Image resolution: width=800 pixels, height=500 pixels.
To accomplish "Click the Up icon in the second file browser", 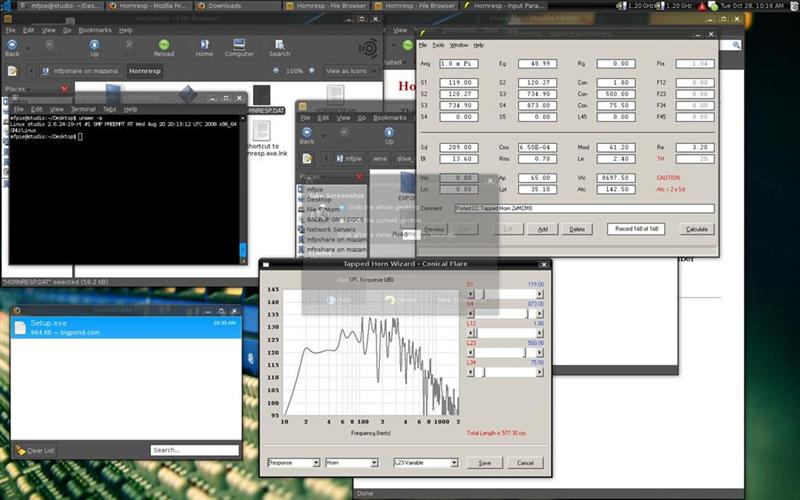I will (389, 136).
